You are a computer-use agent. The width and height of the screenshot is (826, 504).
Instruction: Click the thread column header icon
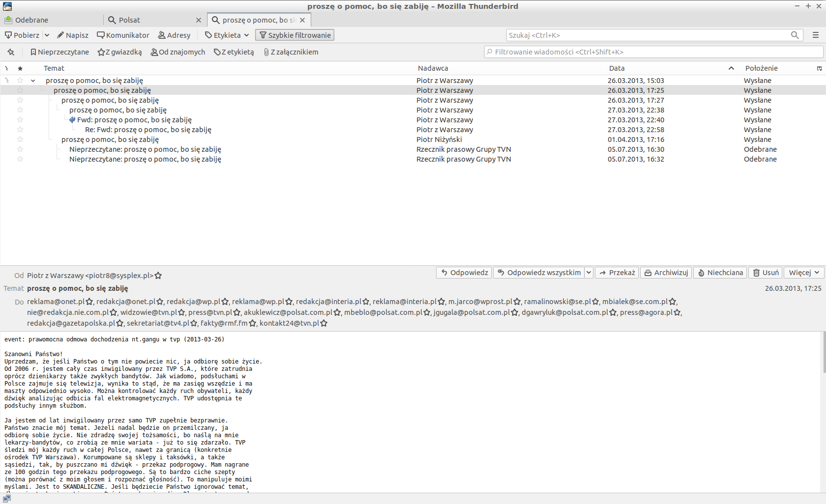point(7,68)
